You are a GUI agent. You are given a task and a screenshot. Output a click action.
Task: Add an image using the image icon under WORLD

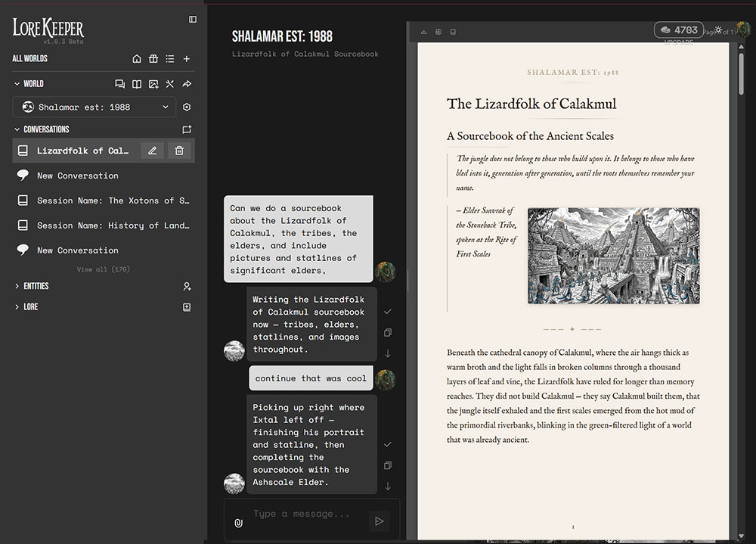tap(154, 84)
